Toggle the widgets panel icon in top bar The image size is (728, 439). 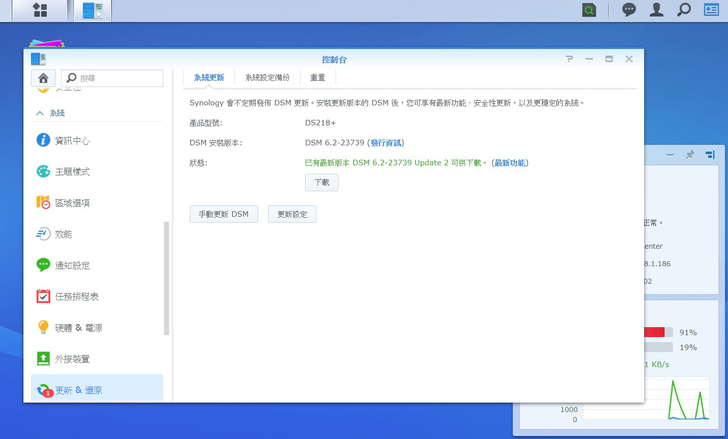[711, 10]
